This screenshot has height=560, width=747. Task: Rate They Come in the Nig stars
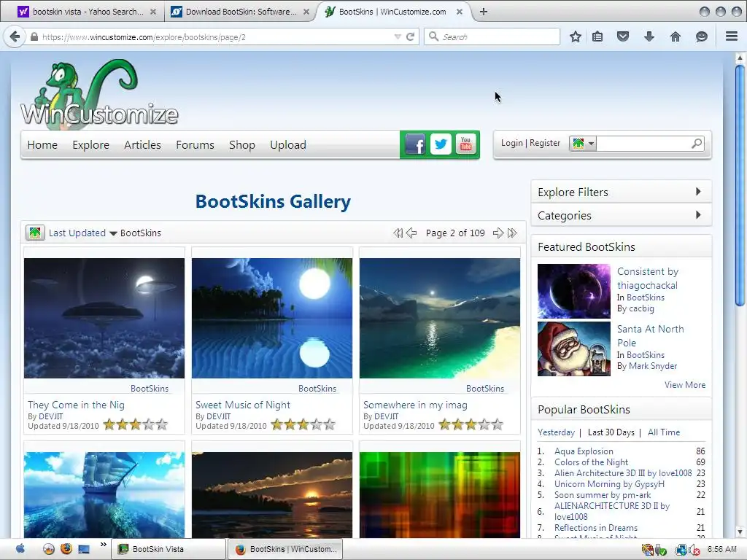136,424
